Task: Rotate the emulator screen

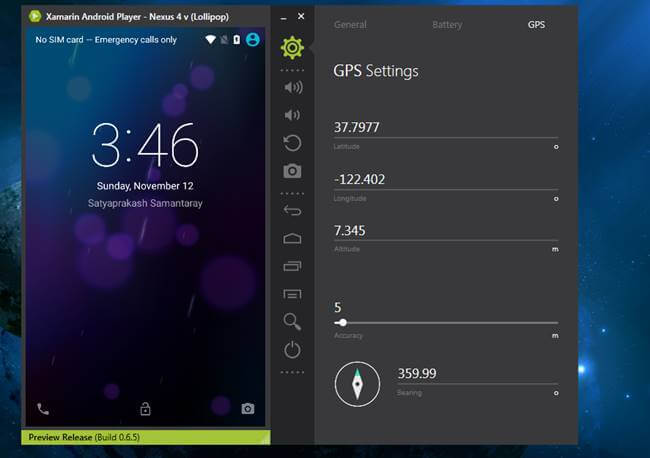Action: click(292, 143)
